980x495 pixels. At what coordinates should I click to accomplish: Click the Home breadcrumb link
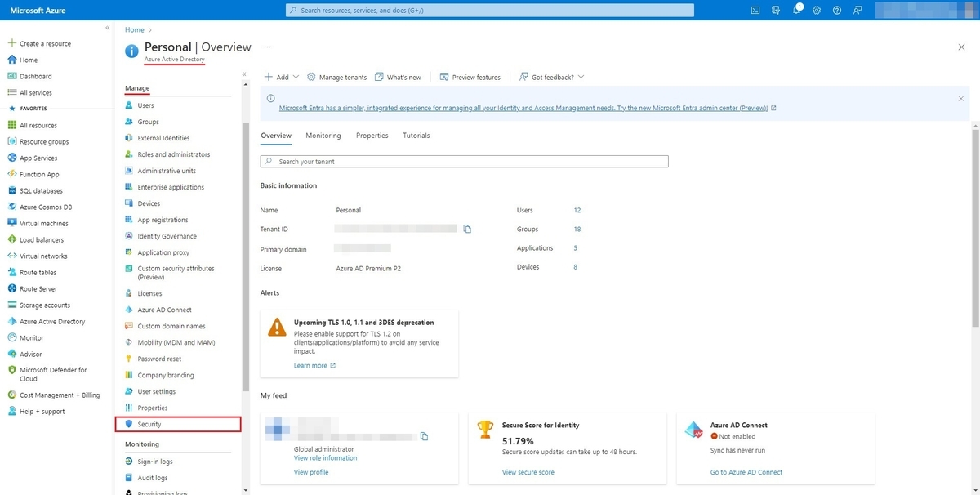[x=134, y=30]
